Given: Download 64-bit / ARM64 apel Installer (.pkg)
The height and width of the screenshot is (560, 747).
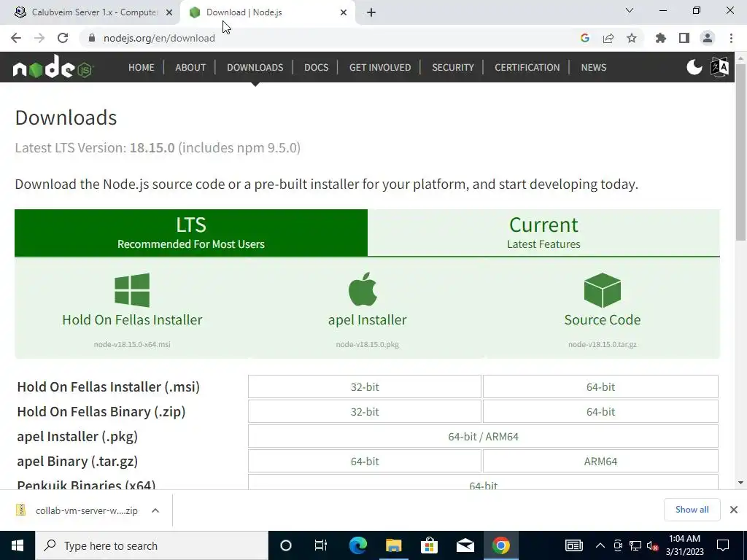Looking at the screenshot, I should (x=483, y=436).
